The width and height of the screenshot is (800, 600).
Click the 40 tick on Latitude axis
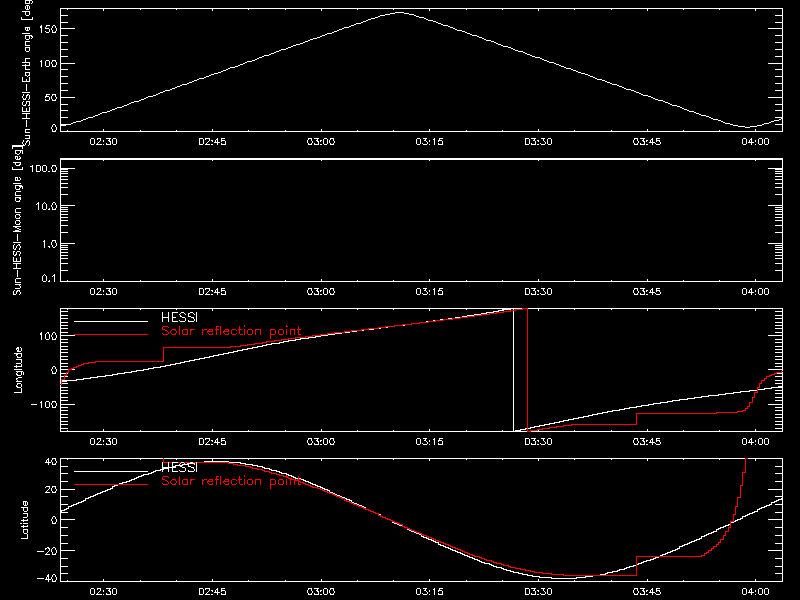click(51, 462)
